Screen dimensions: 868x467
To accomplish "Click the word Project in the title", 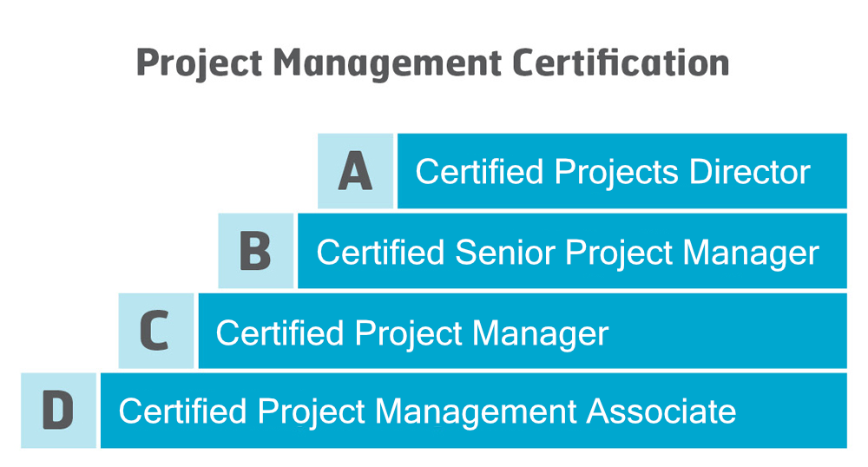I will (200, 64).
